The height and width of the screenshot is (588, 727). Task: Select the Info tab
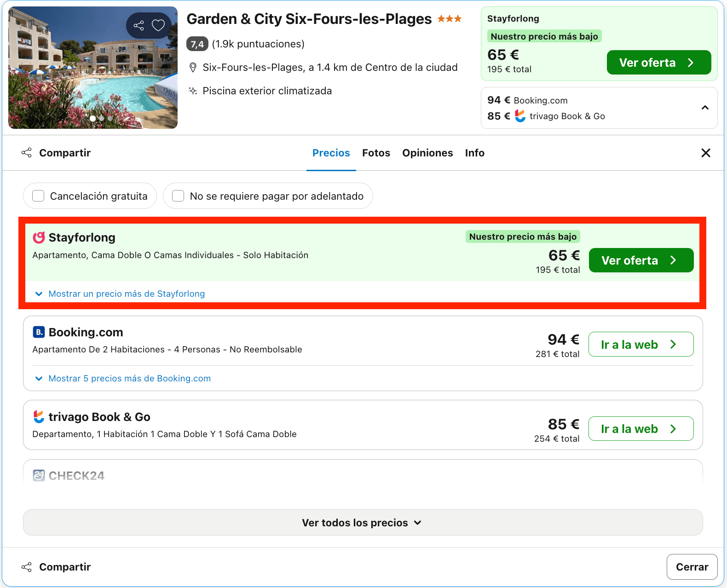pos(475,153)
